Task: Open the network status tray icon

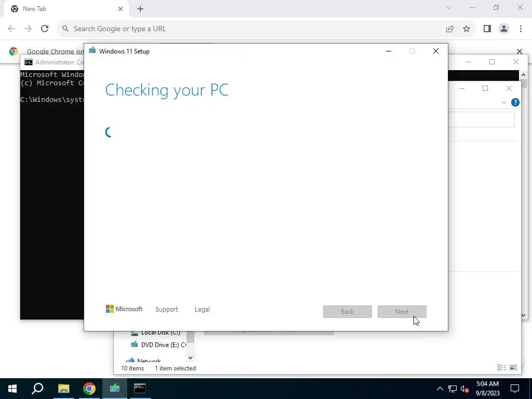Action: 453,389
